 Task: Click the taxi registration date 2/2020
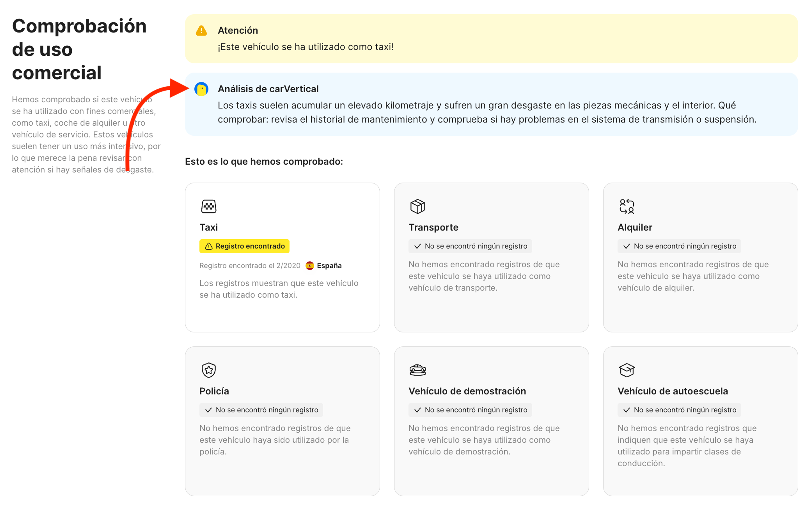(250, 265)
